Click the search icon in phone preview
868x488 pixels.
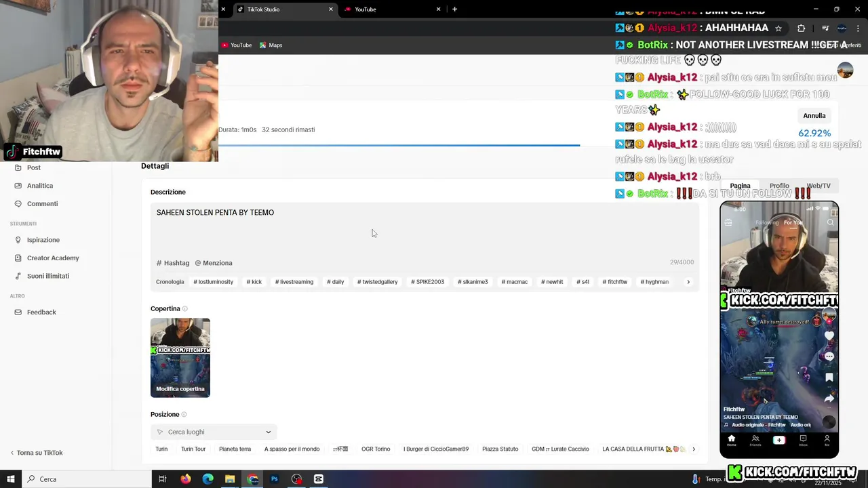pos(830,222)
